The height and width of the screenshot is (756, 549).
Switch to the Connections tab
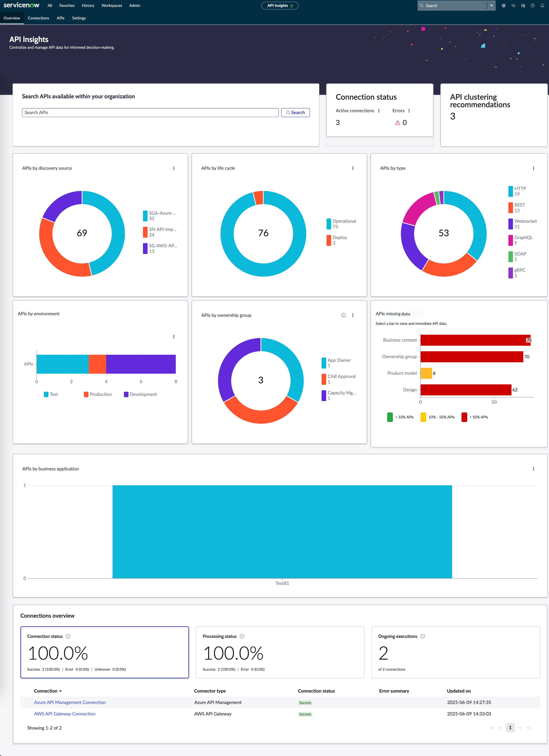click(x=38, y=18)
